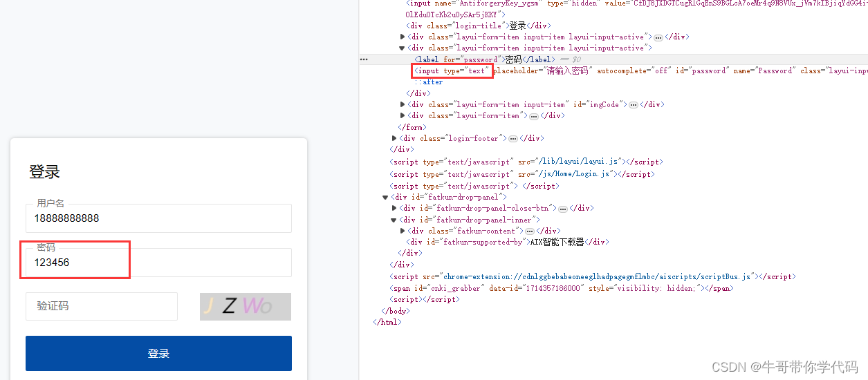
Task: Click ellipsis badge in imgCode row
Action: (x=634, y=104)
